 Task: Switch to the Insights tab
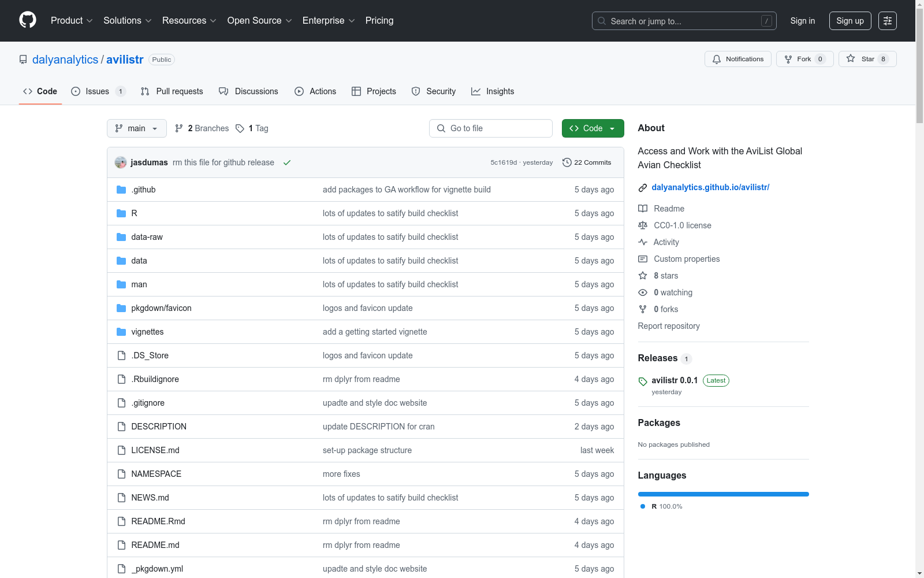point(493,91)
